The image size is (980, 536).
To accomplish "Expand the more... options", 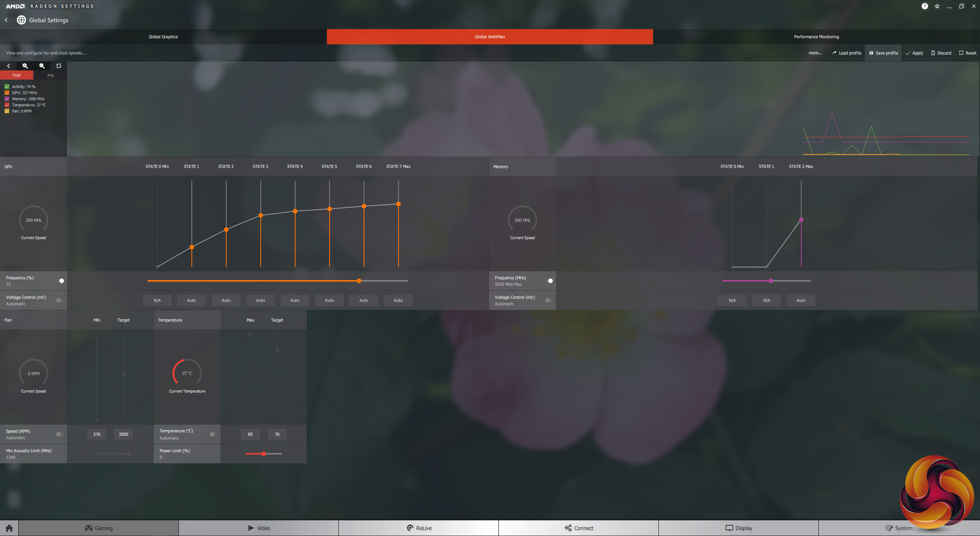I will point(815,53).
